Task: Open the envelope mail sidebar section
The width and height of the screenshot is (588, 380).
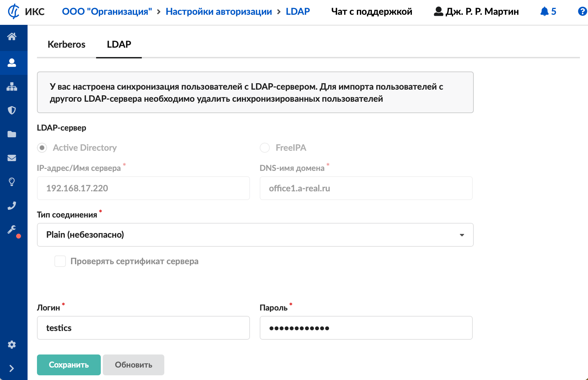Action: click(12, 158)
